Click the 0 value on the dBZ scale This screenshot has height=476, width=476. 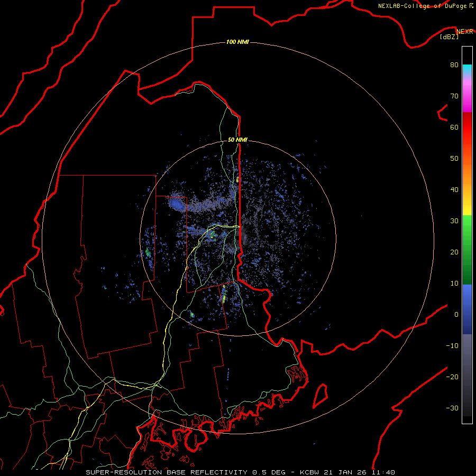tap(456, 315)
